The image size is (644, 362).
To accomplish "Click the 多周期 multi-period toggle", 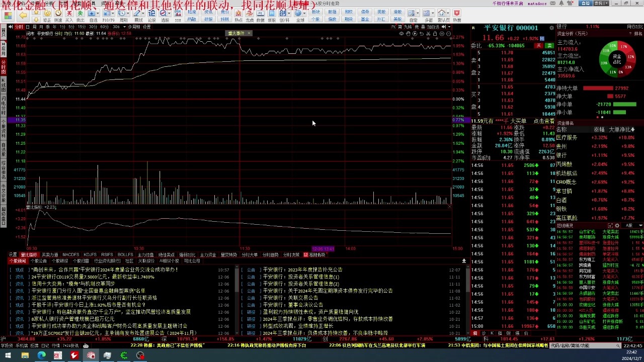I will [x=133, y=27].
